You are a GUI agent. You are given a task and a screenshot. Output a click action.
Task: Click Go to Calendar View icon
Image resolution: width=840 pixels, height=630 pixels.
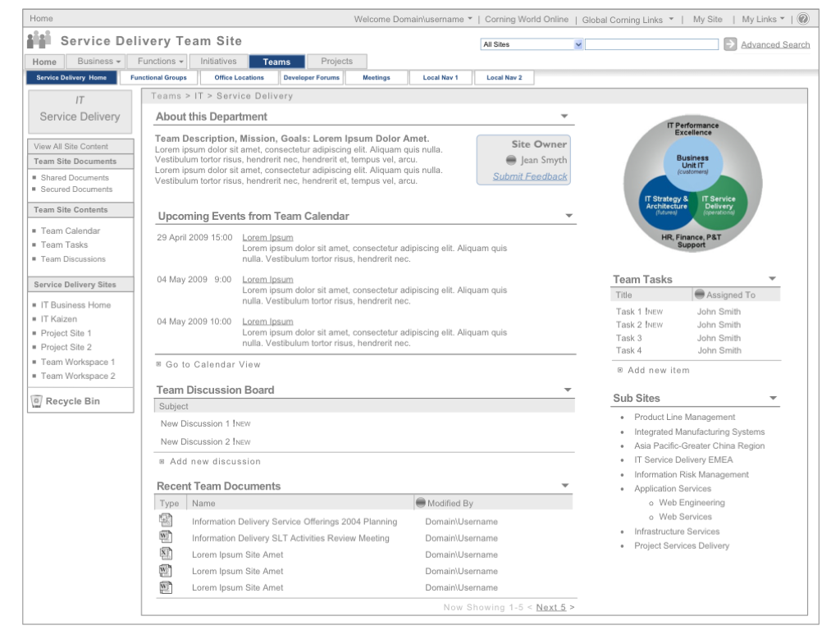(158, 364)
